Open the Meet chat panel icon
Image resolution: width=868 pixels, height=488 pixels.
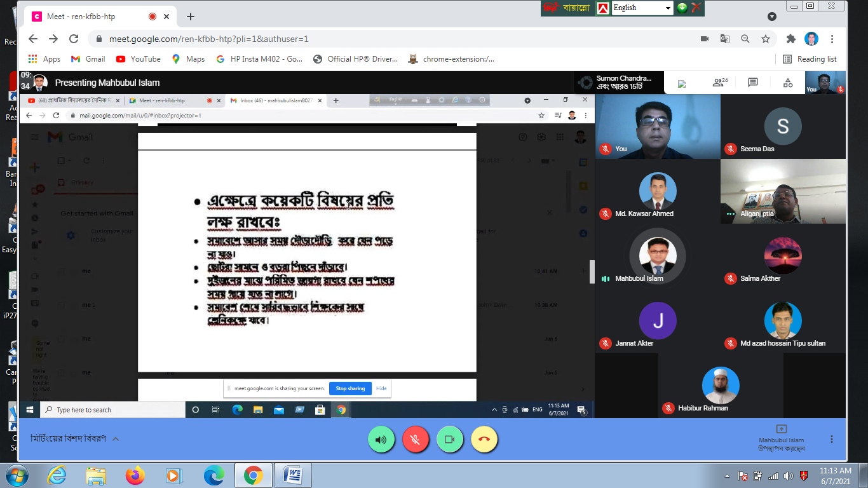753,83
